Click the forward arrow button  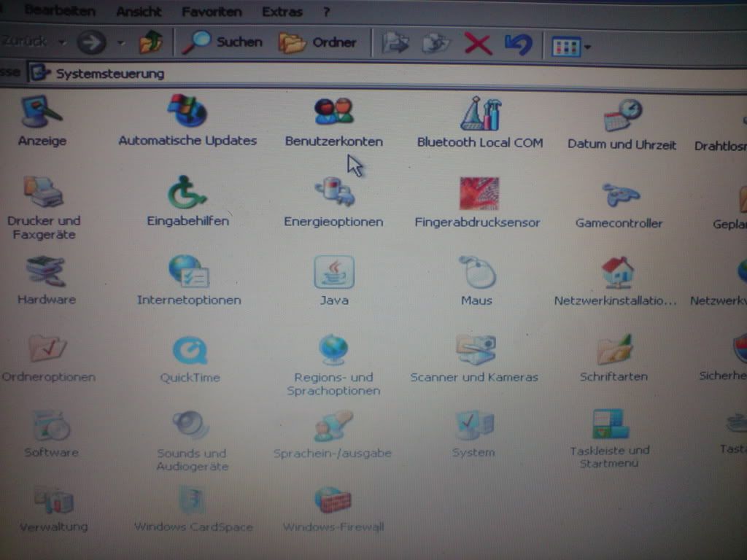pos(91,42)
